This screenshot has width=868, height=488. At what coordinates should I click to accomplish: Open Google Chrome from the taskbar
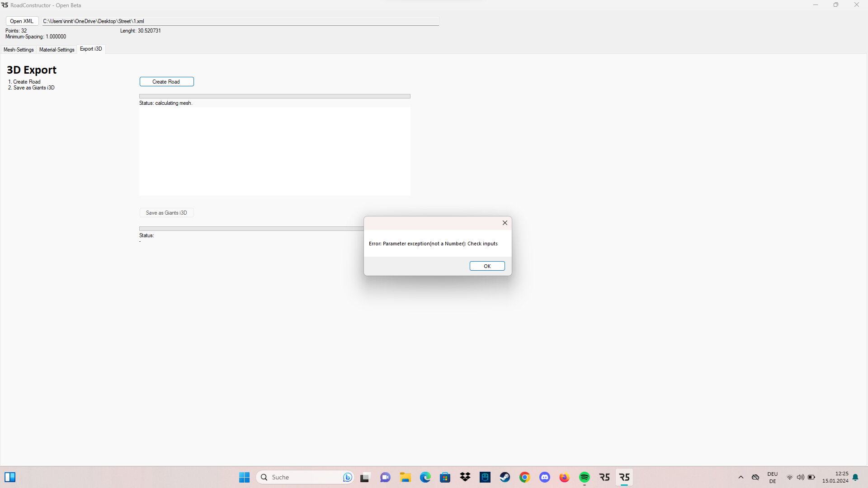(524, 477)
